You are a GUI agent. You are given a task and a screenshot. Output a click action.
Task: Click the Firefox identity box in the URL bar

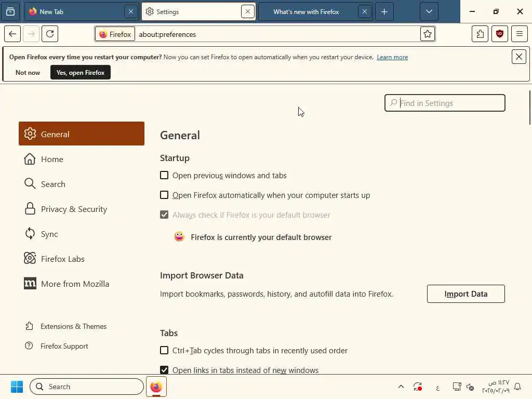click(115, 34)
